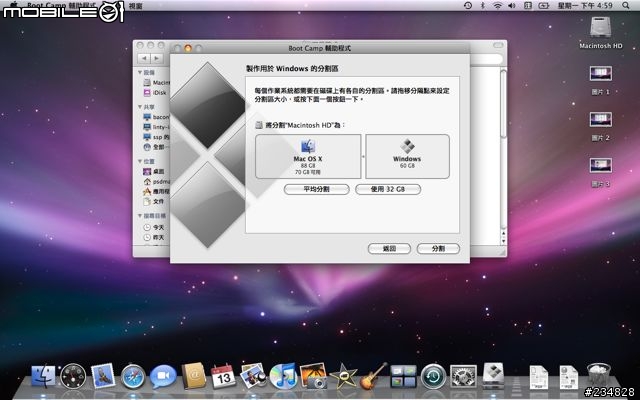Click the 70 GB 可用 text
640x400 pixels.
pos(308,172)
